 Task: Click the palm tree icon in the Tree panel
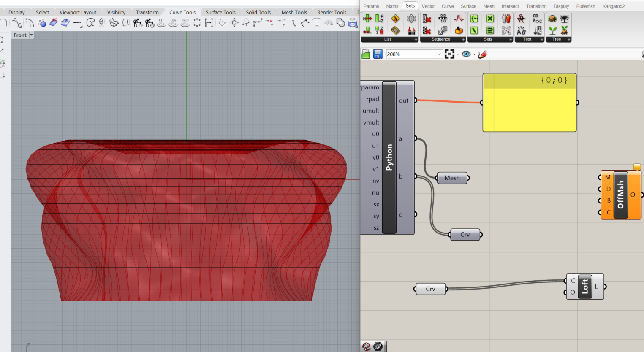[x=565, y=19]
